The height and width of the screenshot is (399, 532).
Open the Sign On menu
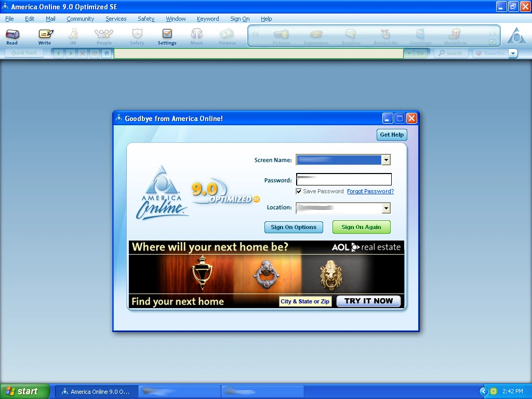coord(240,19)
